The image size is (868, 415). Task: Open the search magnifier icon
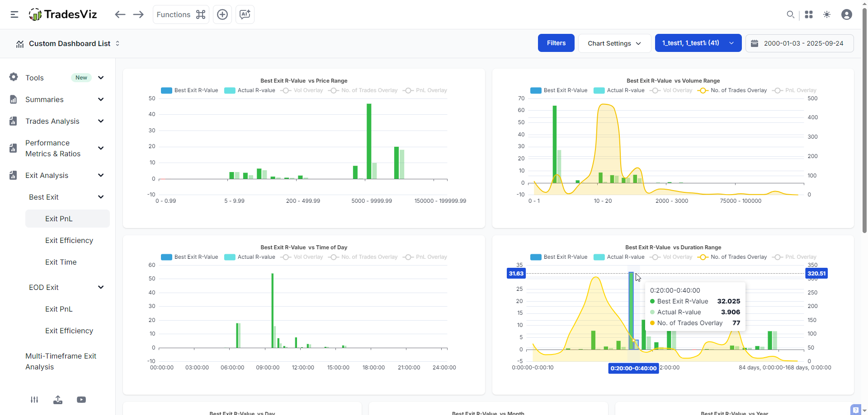pyautogui.click(x=790, y=14)
